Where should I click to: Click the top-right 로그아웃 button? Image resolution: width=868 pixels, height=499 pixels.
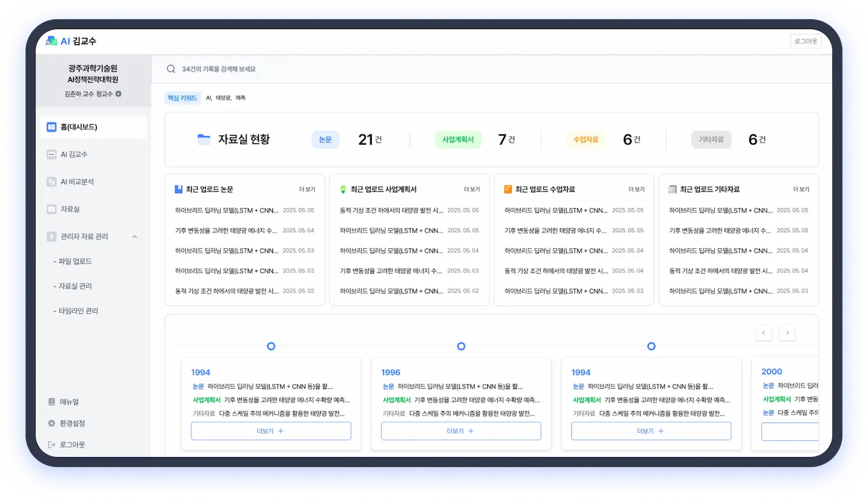[805, 41]
